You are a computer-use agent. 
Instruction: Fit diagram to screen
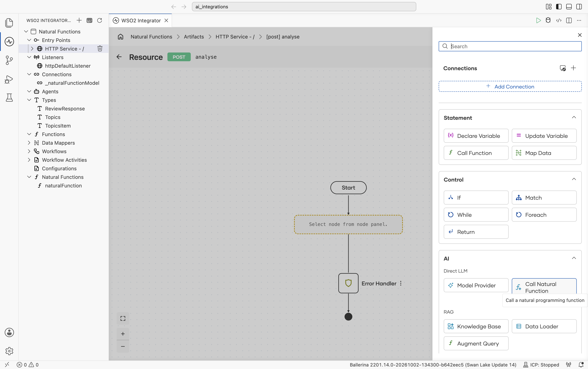[x=123, y=318]
